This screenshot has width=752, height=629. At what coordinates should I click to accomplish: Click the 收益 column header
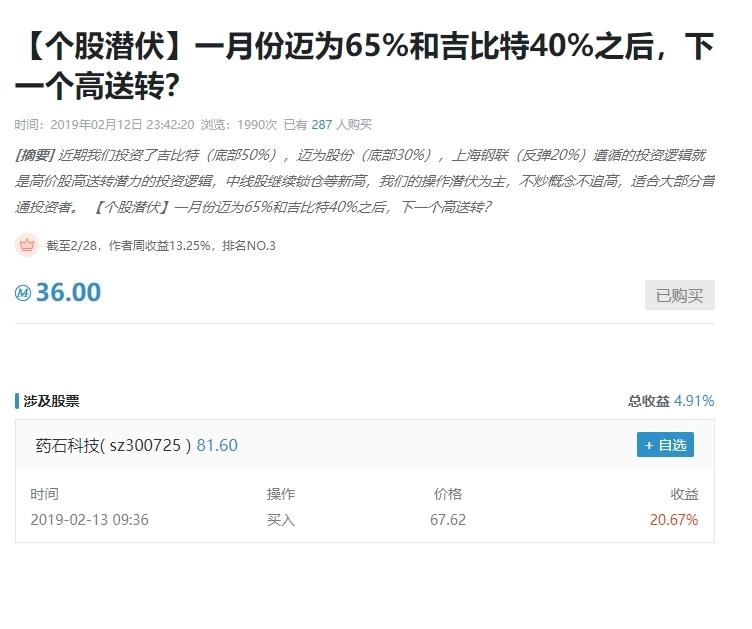point(684,494)
